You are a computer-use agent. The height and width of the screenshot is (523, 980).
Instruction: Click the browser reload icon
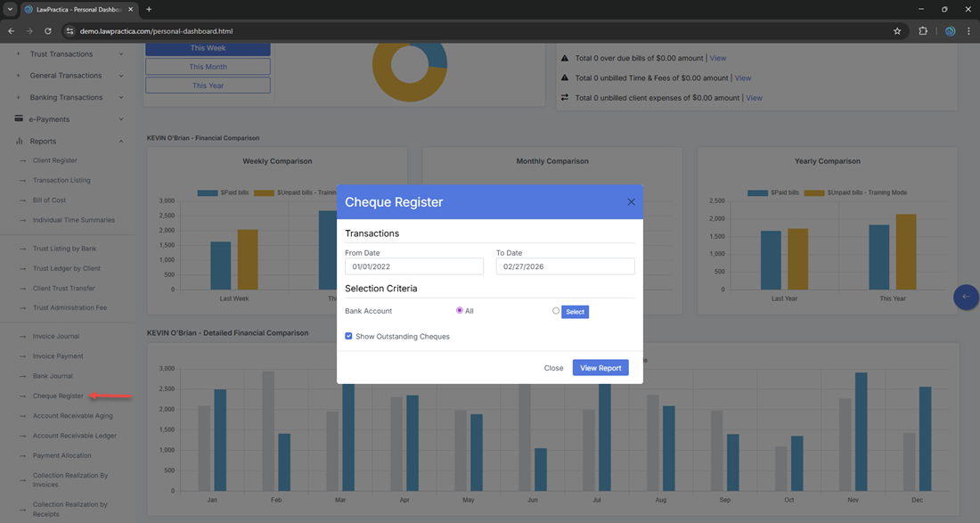48,31
